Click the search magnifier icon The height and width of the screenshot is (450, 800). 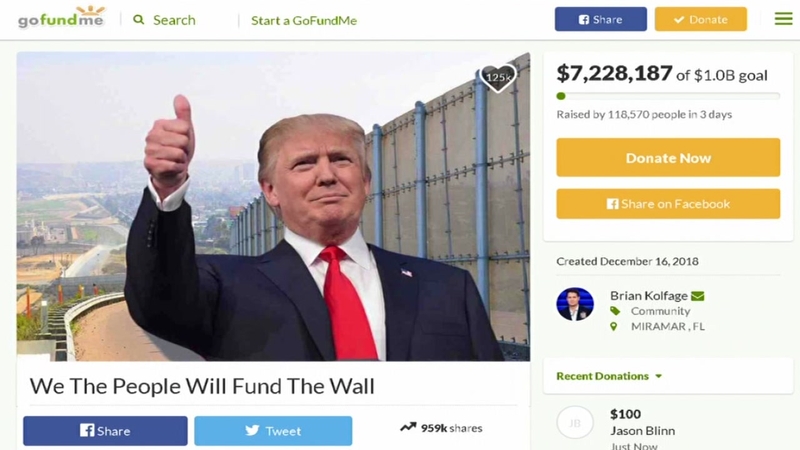(x=138, y=19)
